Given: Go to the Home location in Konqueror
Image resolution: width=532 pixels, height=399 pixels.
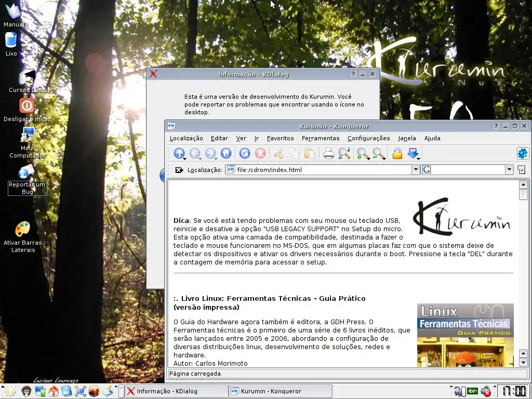Looking at the screenshot, I should 226,153.
